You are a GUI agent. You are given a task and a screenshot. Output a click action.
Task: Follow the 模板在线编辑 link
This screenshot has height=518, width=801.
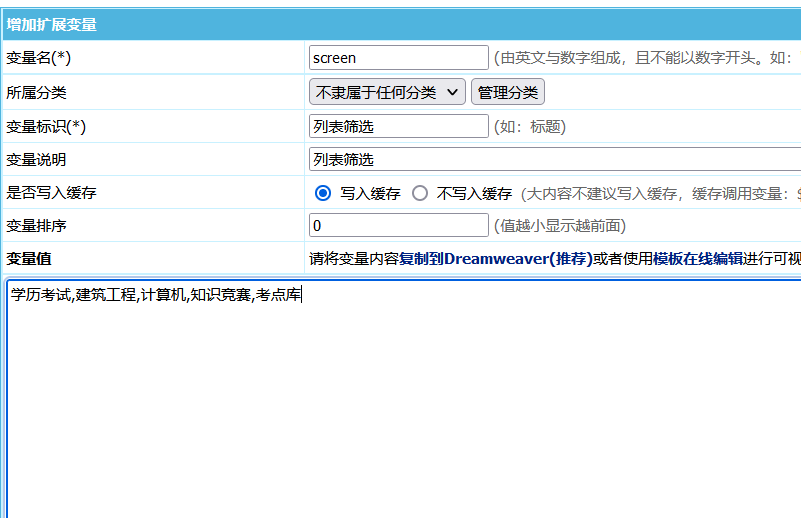pyautogui.click(x=698, y=259)
